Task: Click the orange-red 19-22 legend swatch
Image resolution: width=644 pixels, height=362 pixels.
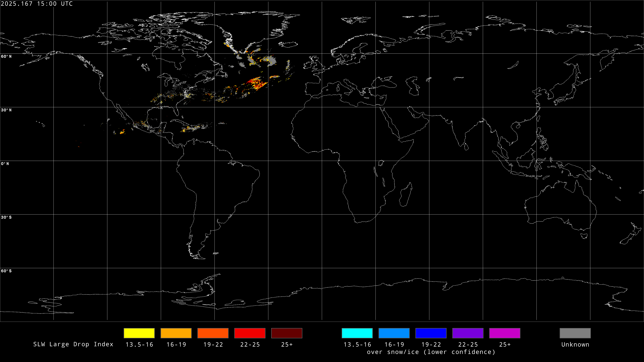Action: click(x=213, y=333)
